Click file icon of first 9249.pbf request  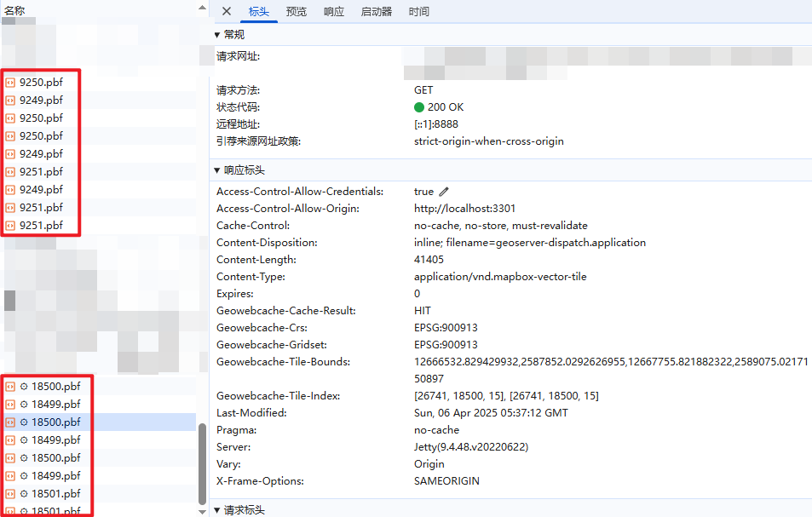pos(11,101)
